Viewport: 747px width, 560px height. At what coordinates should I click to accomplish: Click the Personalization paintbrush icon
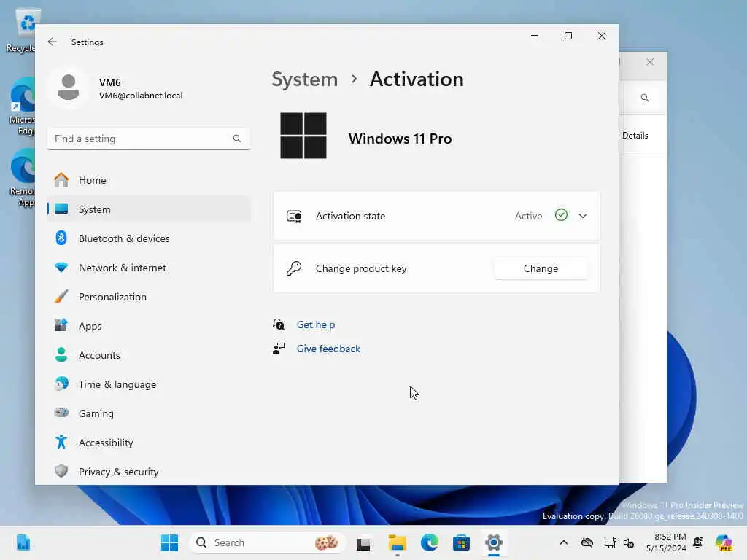(61, 297)
